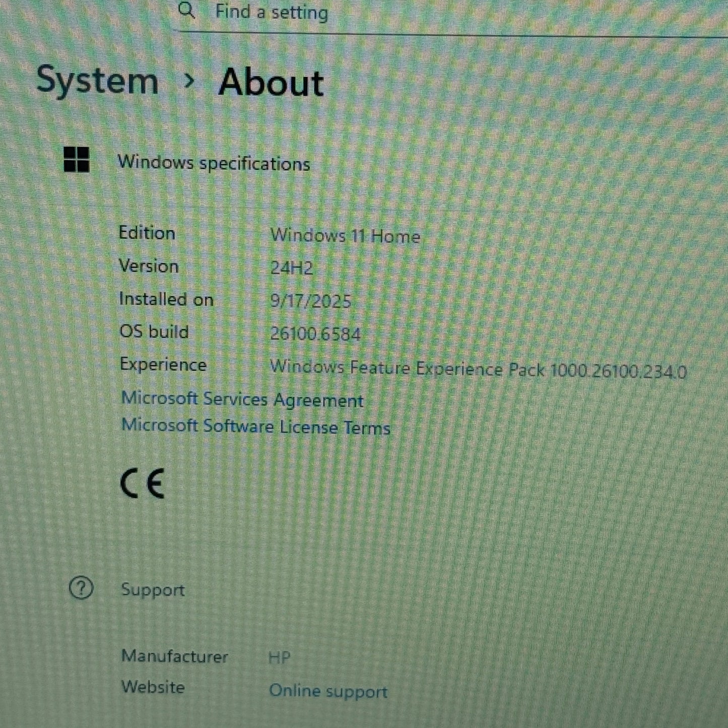The image size is (728, 728).
Task: Open Microsoft Services Agreement link
Action: coord(242,400)
